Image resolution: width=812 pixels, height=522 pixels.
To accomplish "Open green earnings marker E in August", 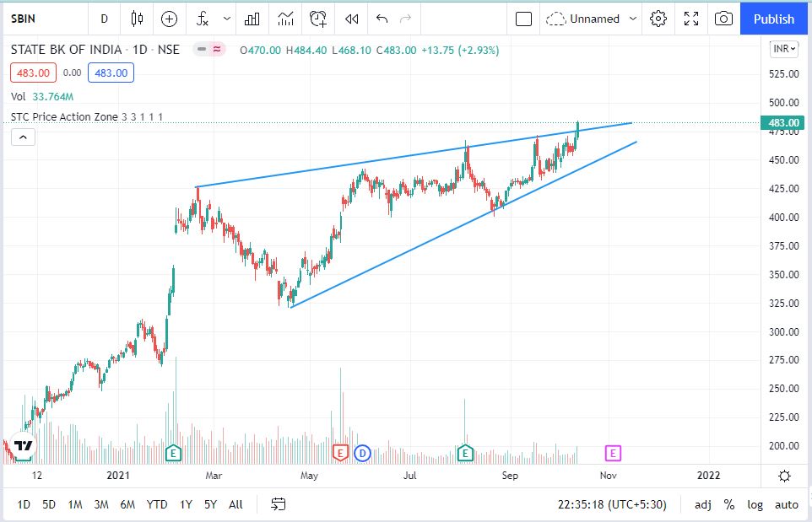I will coord(465,454).
